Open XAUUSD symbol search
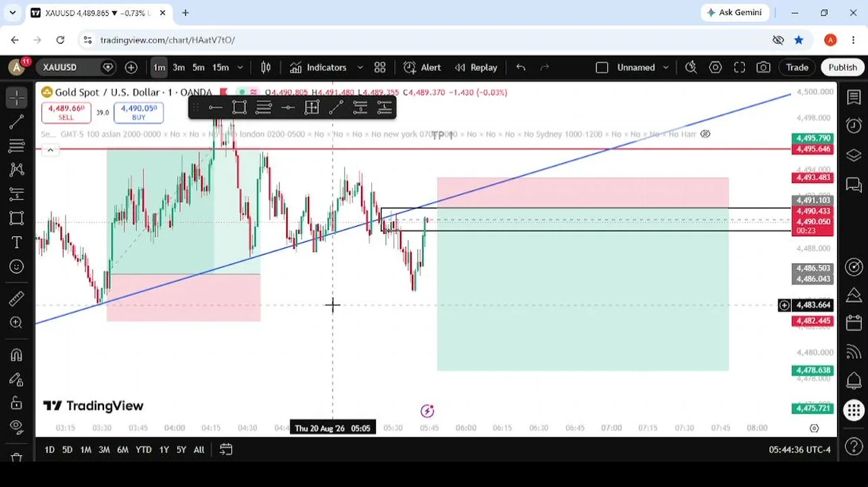868x487 pixels. pyautogui.click(x=69, y=67)
